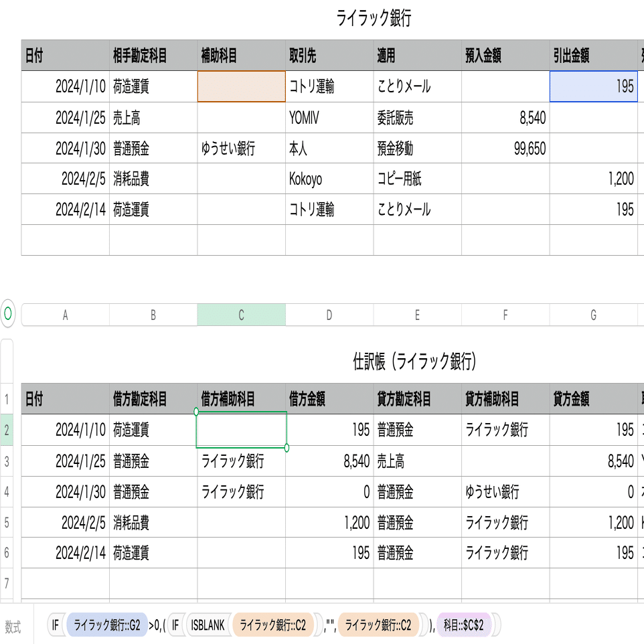The height and width of the screenshot is (644, 644).
Task: Select the 99,650 cell under 預入金額
Action: [505, 149]
